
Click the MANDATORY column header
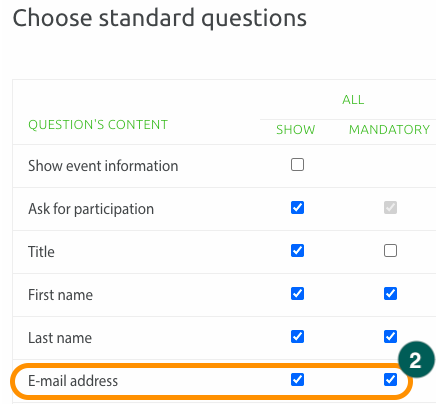coord(389,130)
